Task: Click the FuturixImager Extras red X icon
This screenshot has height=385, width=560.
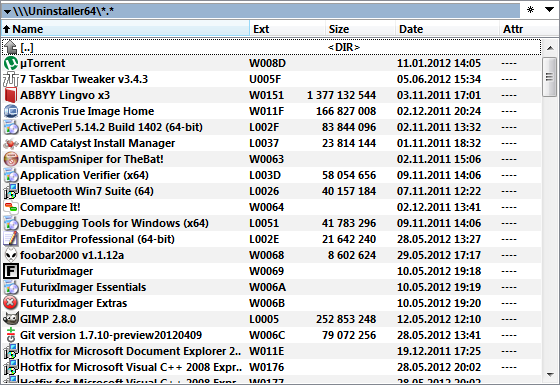Action: tap(11, 303)
